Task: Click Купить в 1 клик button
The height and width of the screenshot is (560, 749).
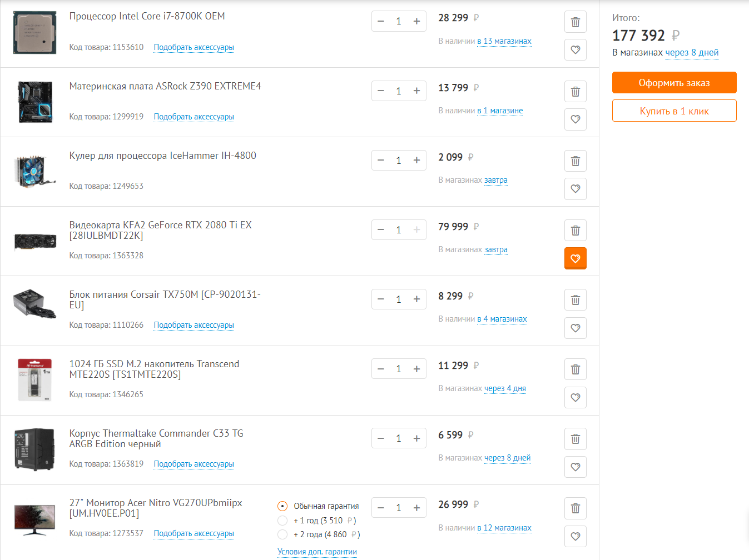Action: coord(674,111)
